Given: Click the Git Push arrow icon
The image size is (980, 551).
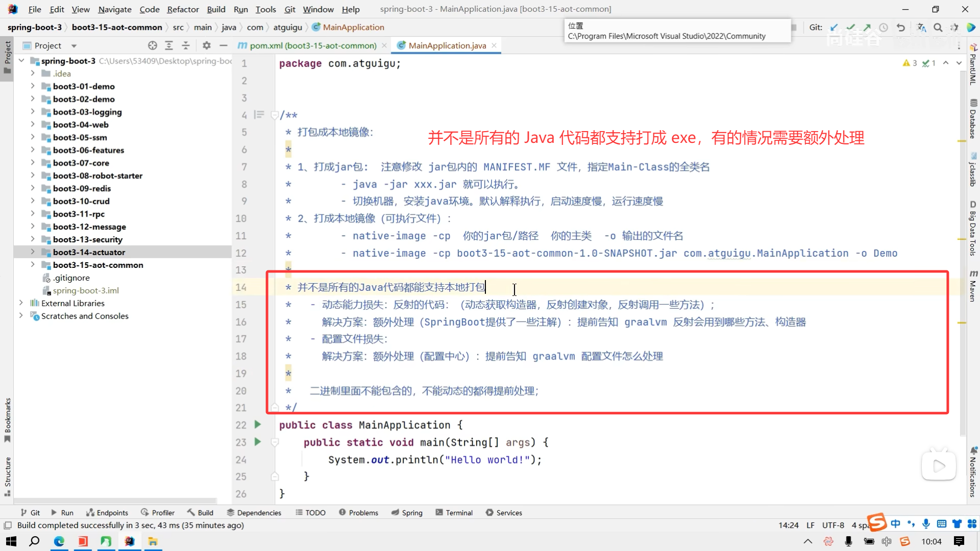Looking at the screenshot, I should [x=867, y=28].
